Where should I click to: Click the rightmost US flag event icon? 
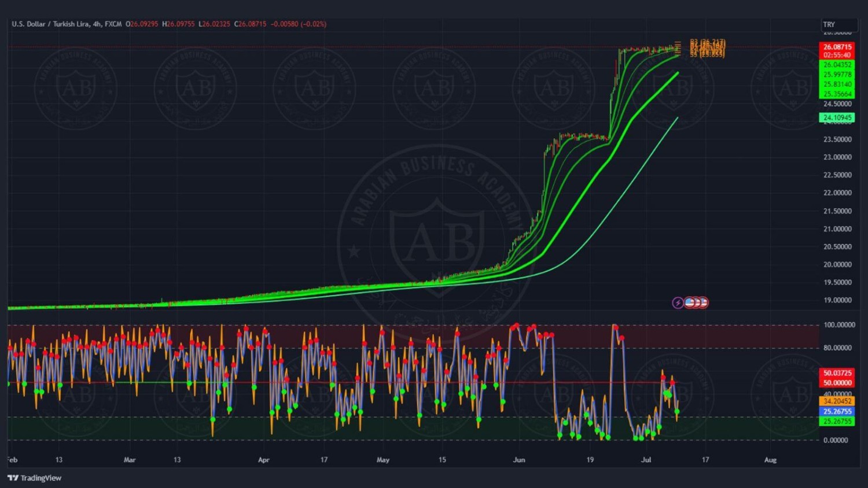point(703,302)
